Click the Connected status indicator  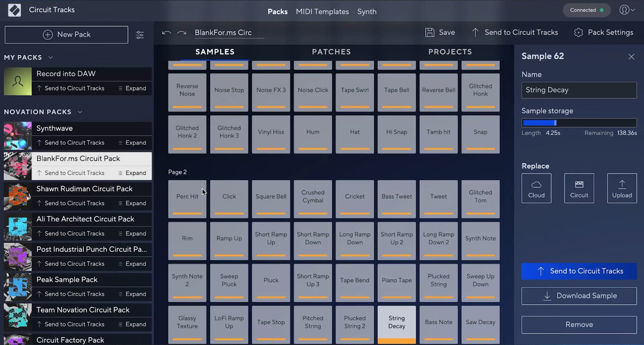click(587, 10)
